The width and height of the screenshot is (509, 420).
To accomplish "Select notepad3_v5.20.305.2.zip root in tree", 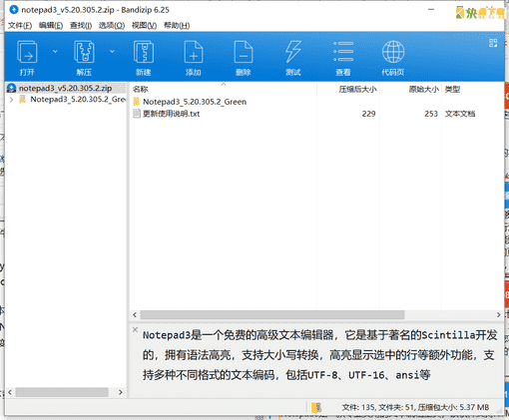I will coord(66,88).
